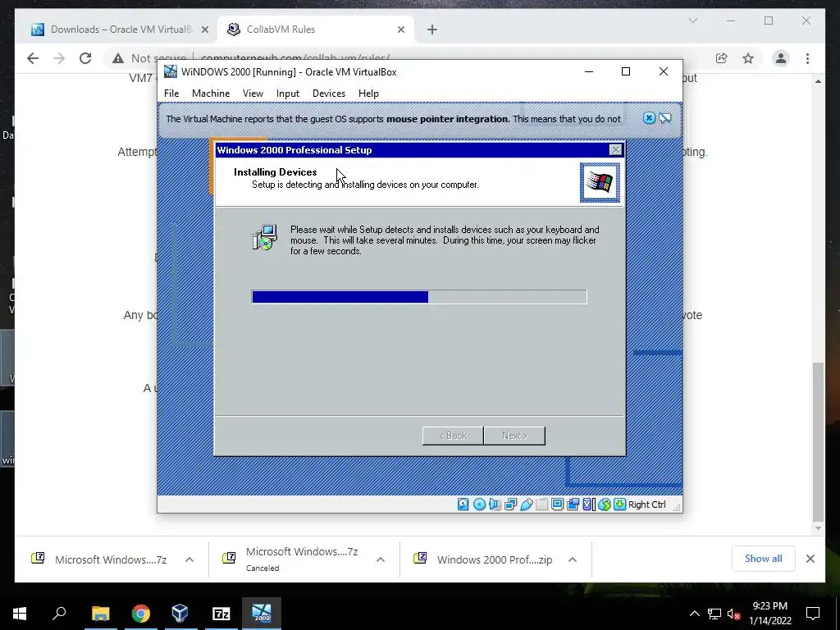Bookmark this page with the star
This screenshot has width=840, height=630.
(748, 58)
